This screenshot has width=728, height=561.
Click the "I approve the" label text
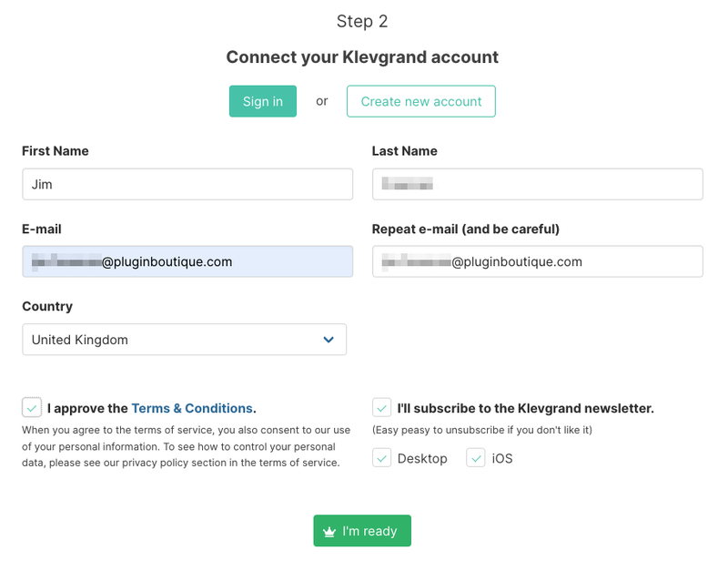click(87, 408)
